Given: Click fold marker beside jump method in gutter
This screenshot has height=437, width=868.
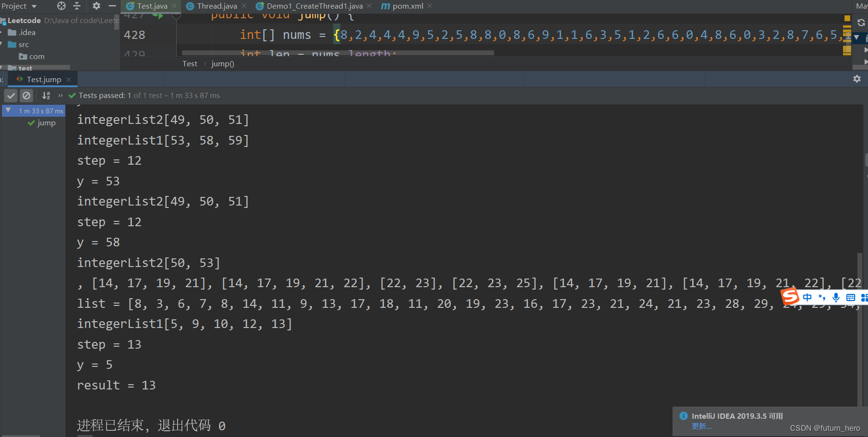Looking at the screenshot, I should 176,16.
